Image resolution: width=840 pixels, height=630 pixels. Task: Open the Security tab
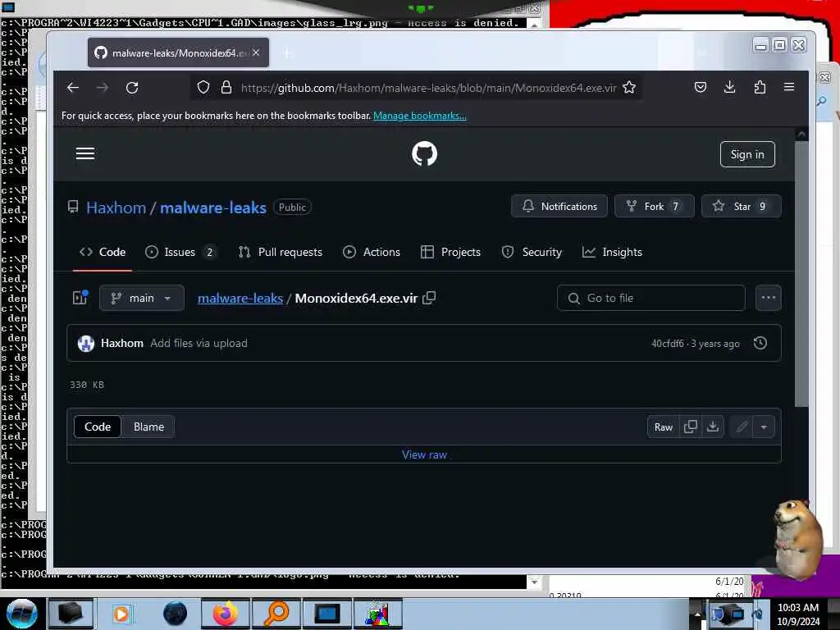pos(532,252)
